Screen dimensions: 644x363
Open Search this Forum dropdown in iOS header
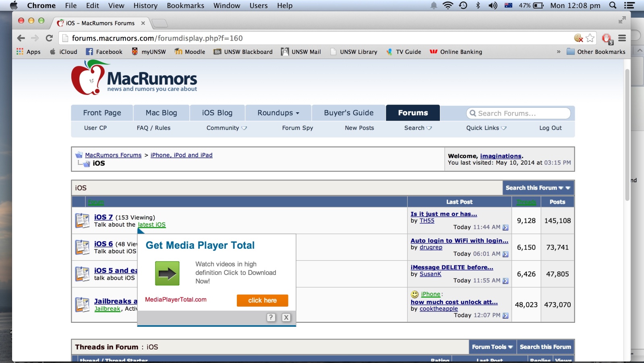point(538,188)
